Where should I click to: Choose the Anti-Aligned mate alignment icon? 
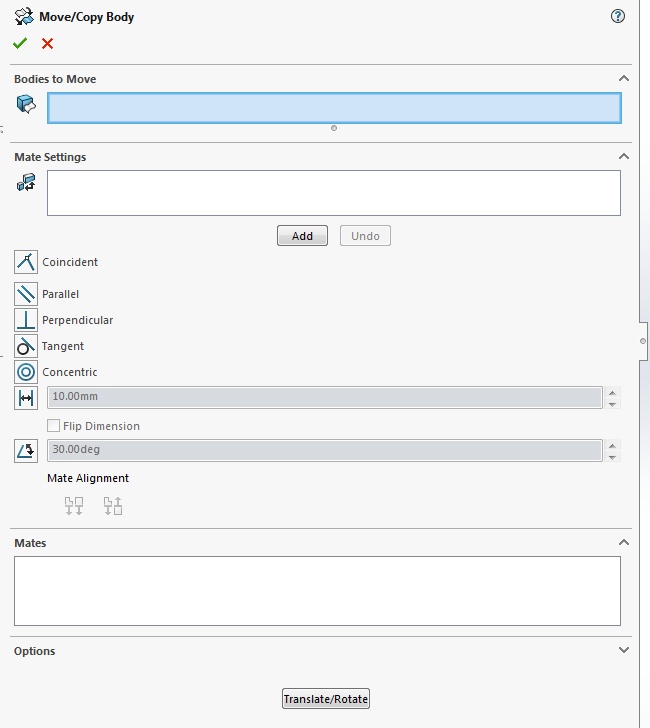pyautogui.click(x=113, y=506)
